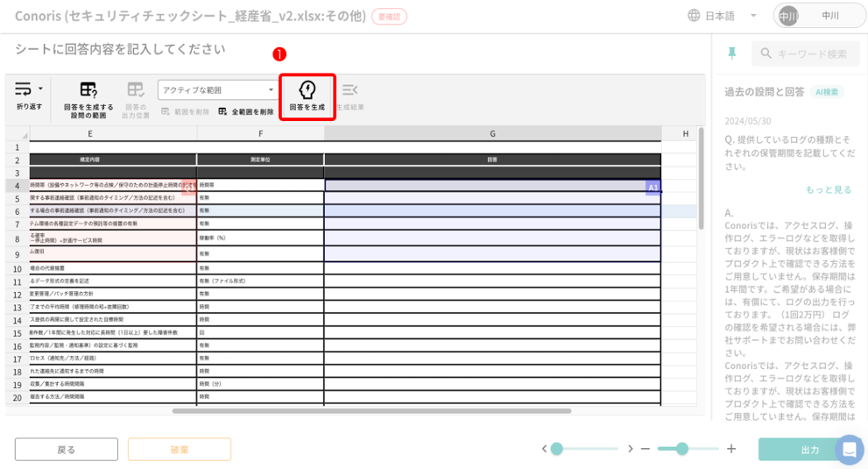Image resolution: width=868 pixels, height=469 pixels.
Task: Select 回答を生成する設問の範囲 toolbar icon
Action: [88, 89]
